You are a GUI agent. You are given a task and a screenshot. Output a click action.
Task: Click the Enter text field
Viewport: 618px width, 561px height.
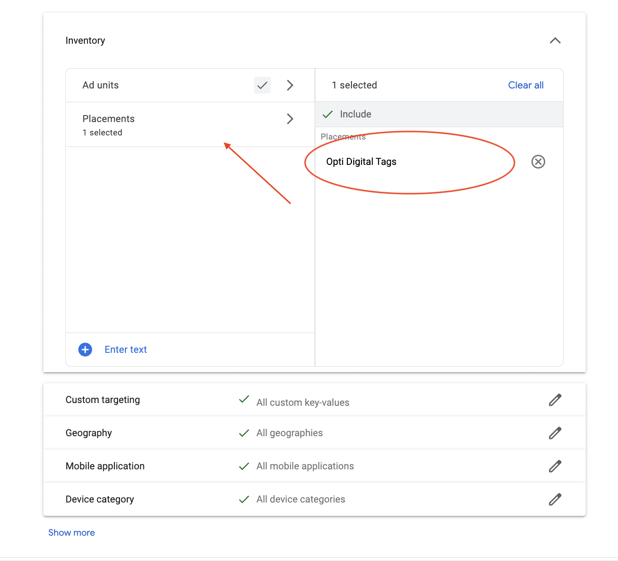(x=125, y=349)
